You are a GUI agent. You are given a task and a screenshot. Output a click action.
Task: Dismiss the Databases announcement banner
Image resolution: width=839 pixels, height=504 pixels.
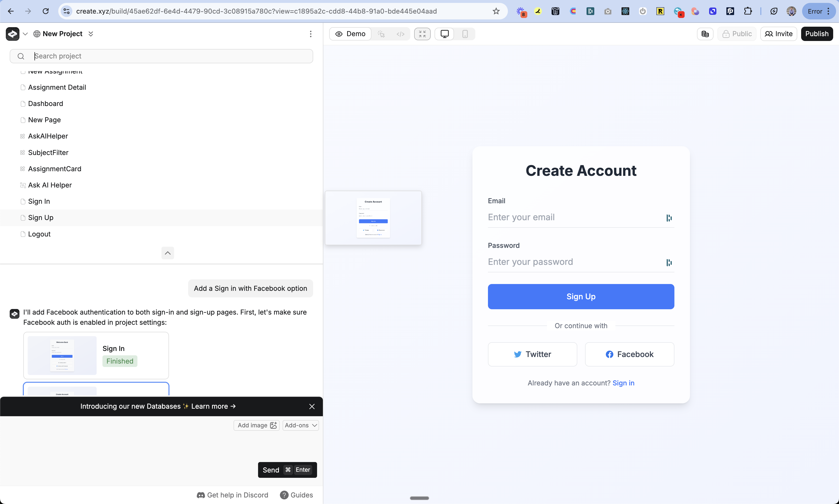tap(312, 406)
